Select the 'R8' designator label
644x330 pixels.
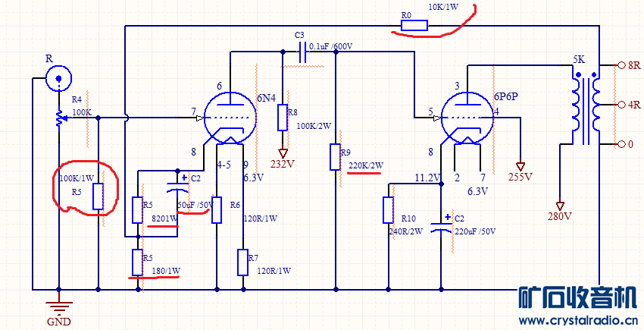click(292, 113)
